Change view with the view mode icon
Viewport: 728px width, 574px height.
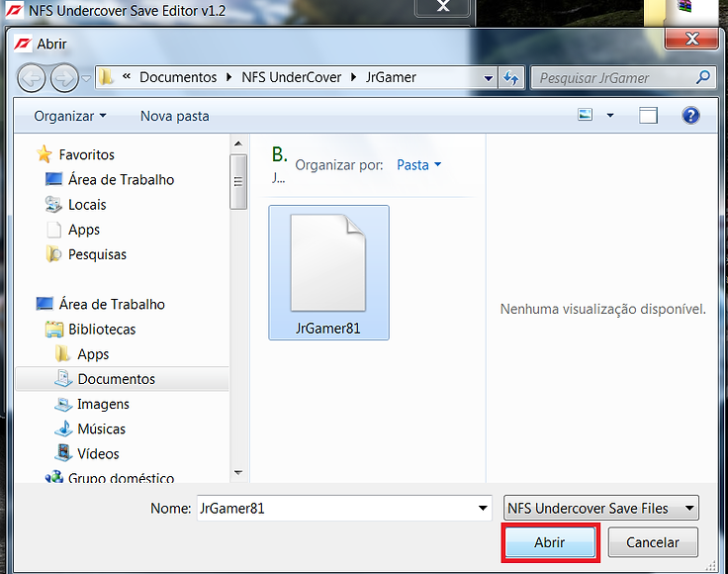click(585, 115)
